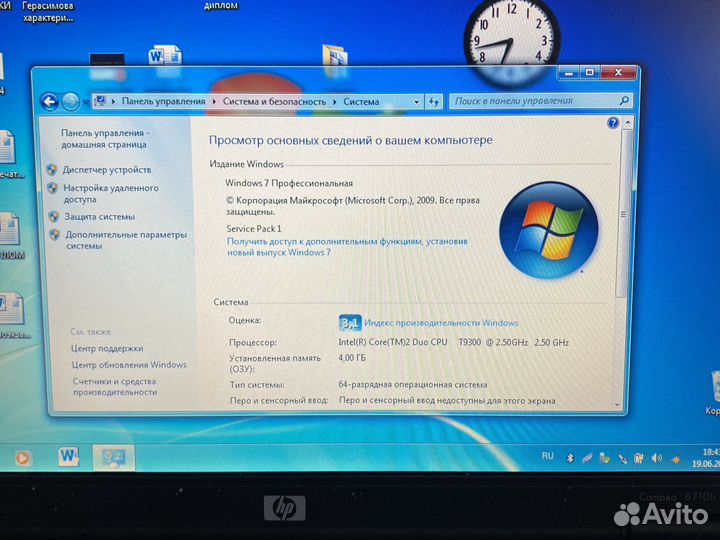Minimize the System window
The image size is (720, 540).
click(x=568, y=73)
